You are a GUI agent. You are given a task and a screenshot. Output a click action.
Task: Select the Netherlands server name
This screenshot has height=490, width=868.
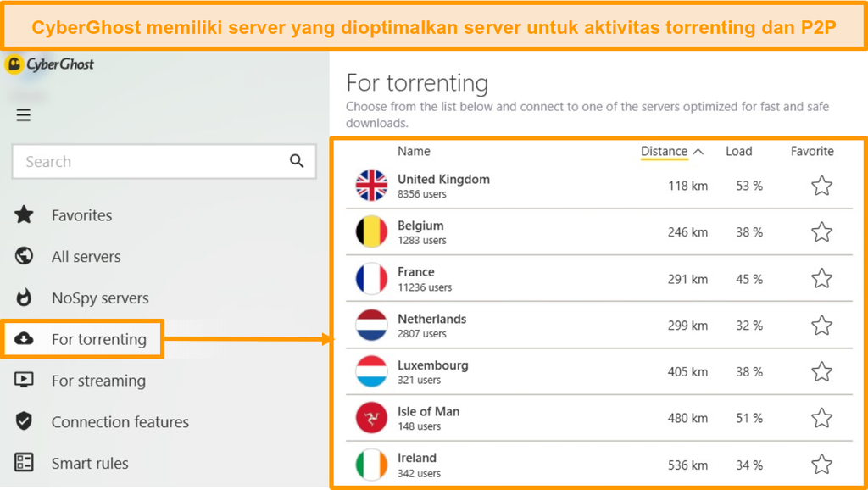[x=431, y=319]
